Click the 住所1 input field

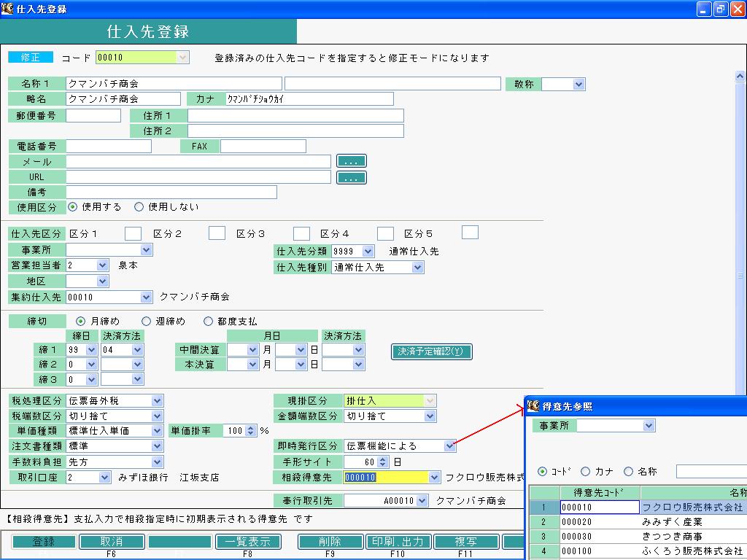click(295, 115)
